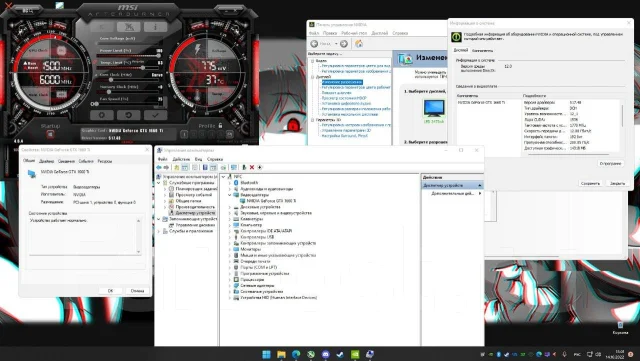
Task: Open Справка menu in Computer Management
Action: point(215,159)
